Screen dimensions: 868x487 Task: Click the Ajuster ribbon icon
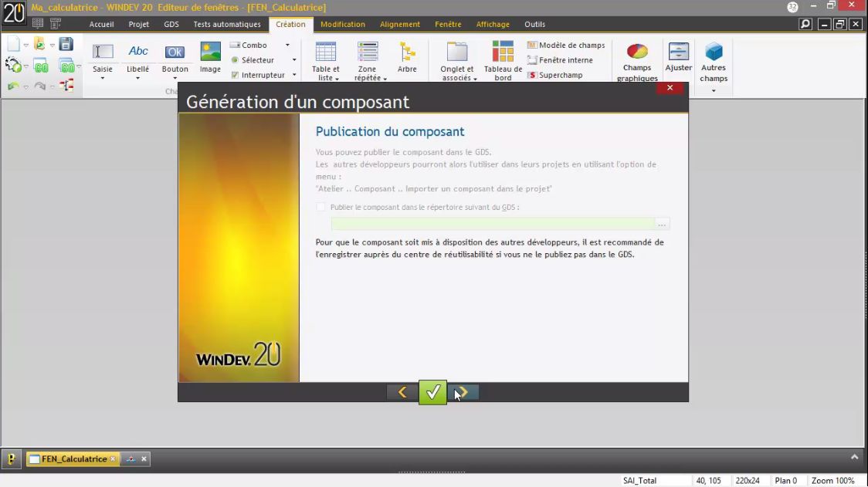point(678,57)
